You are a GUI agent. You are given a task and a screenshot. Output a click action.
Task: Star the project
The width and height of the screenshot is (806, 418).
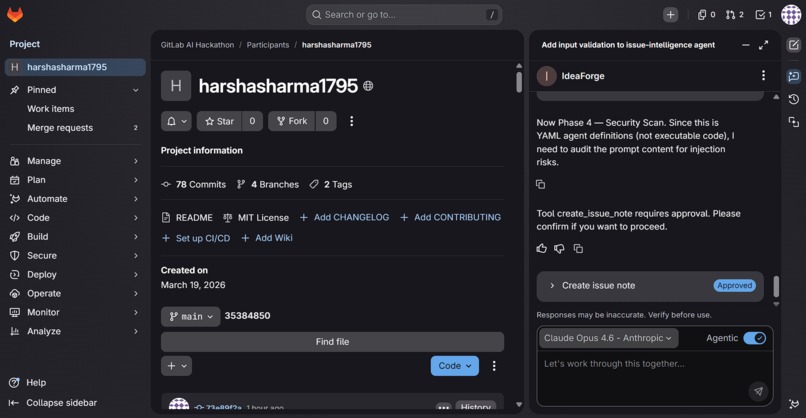click(x=219, y=121)
